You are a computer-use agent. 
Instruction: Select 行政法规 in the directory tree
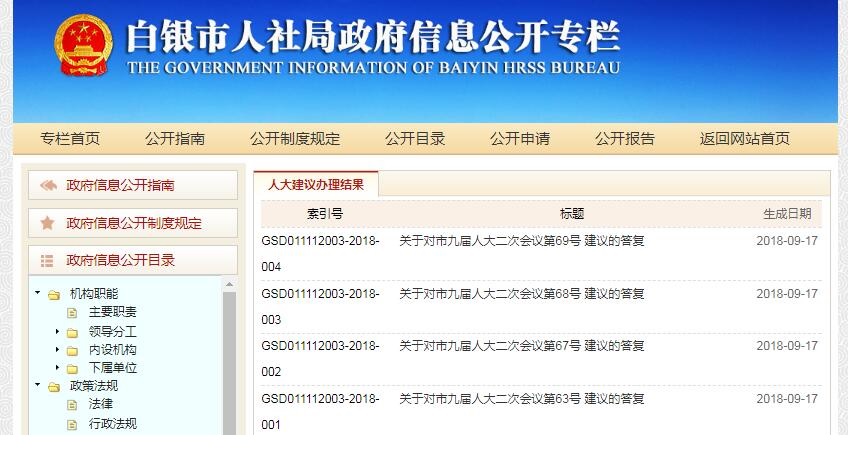coord(112,423)
